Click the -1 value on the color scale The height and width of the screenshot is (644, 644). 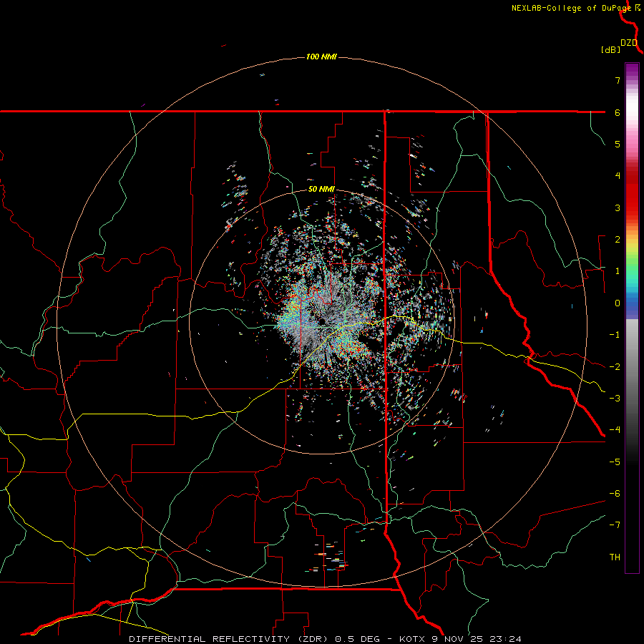coord(615,335)
